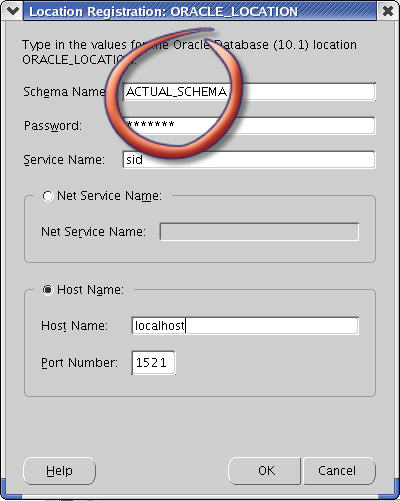
Task: Close the Location Registration dialog
Action: pyautogui.click(x=388, y=11)
